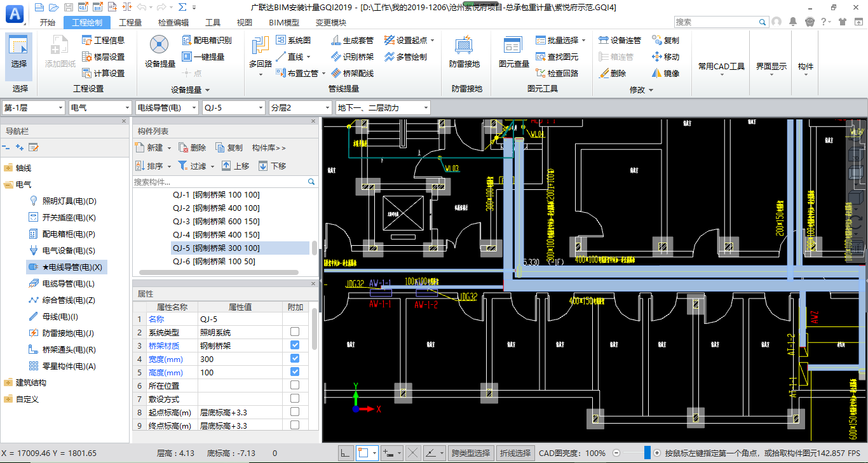Click 新建 in component list

154,147
